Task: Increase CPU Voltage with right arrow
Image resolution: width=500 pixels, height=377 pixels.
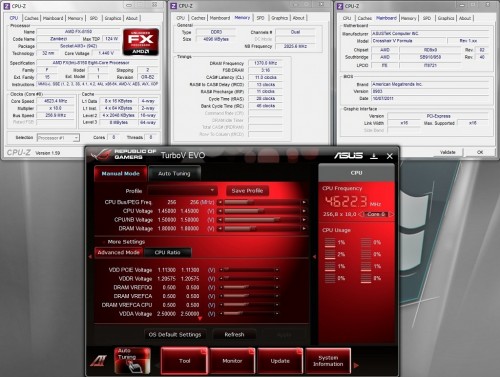Action: 304,211
